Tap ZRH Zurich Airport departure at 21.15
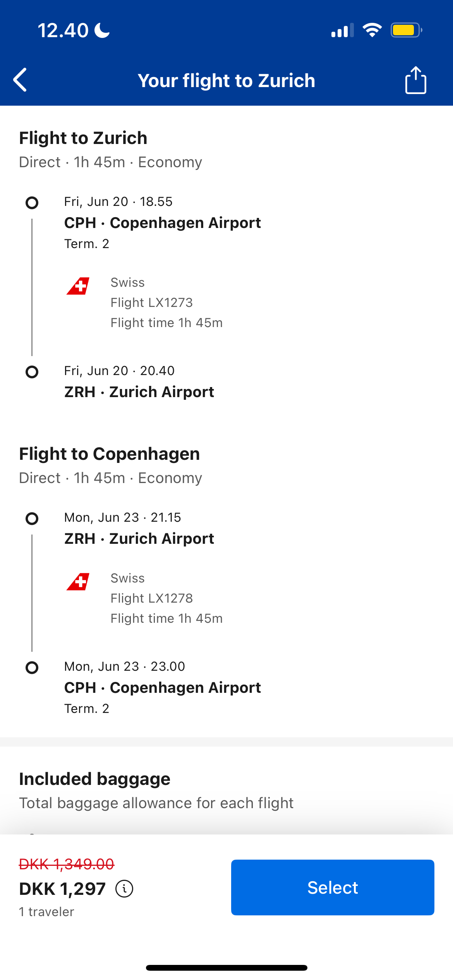The height and width of the screenshot is (980, 453). (x=139, y=539)
